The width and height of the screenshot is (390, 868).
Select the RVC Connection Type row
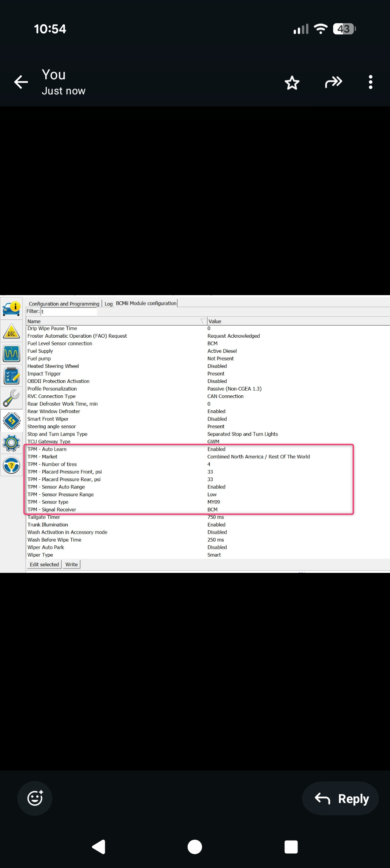click(x=208, y=396)
